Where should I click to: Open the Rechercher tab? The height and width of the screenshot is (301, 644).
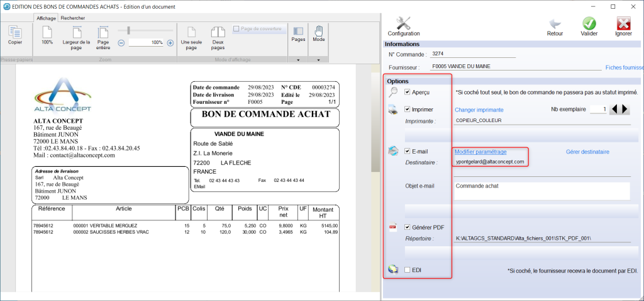(73, 18)
